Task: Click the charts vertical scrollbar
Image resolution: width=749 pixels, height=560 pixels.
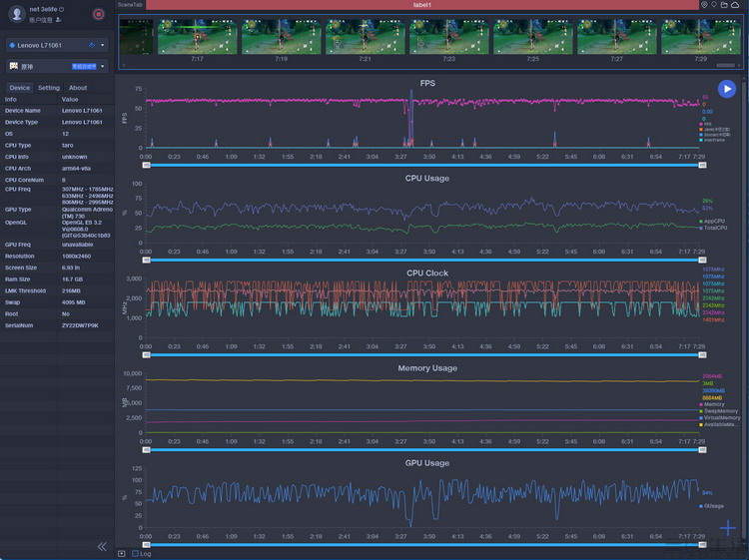Action: coord(744,310)
